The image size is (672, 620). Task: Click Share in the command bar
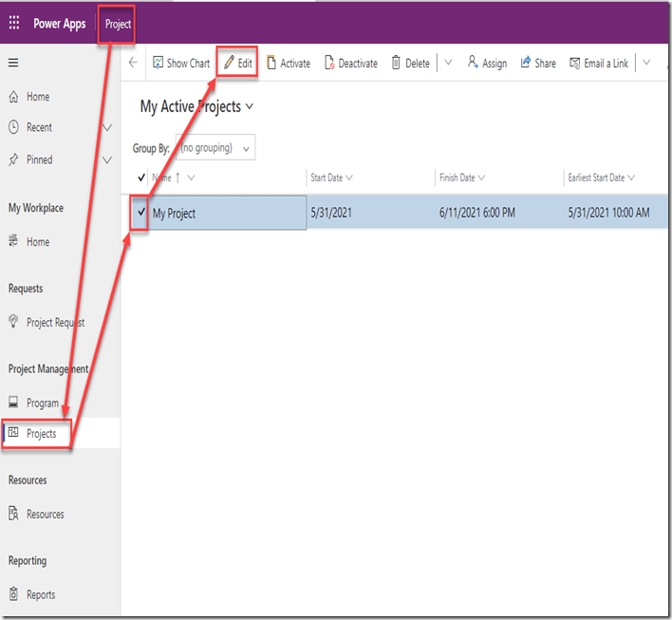coord(538,64)
